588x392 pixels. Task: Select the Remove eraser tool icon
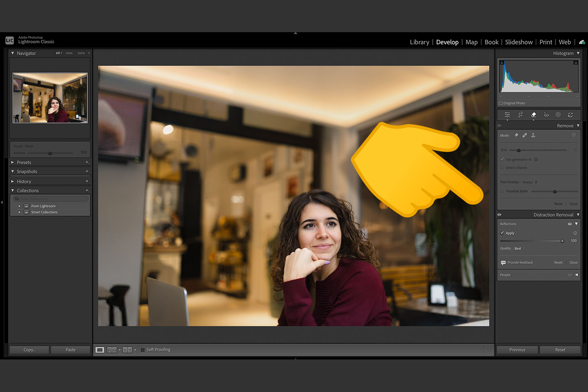click(x=534, y=115)
